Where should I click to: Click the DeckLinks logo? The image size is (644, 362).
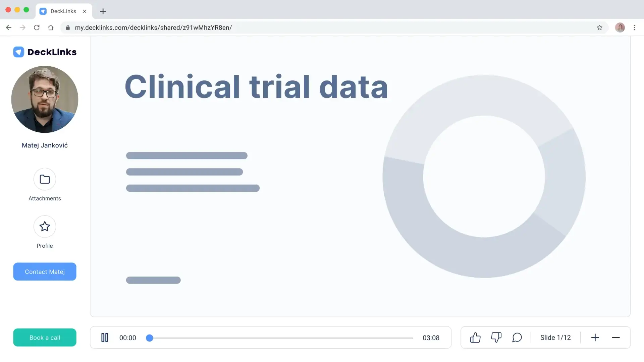pos(45,52)
